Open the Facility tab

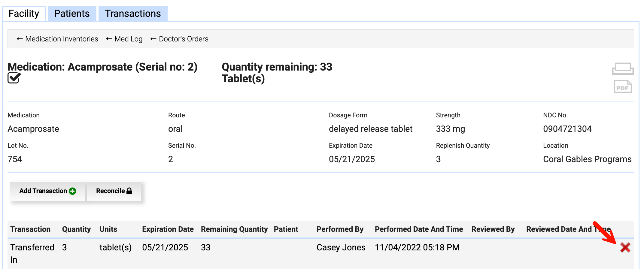(x=24, y=14)
